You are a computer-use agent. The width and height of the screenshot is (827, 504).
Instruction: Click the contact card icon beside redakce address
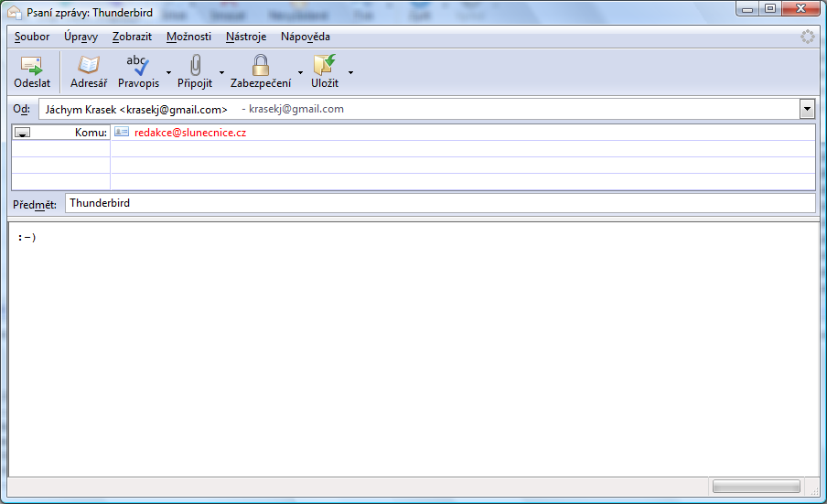click(122, 132)
